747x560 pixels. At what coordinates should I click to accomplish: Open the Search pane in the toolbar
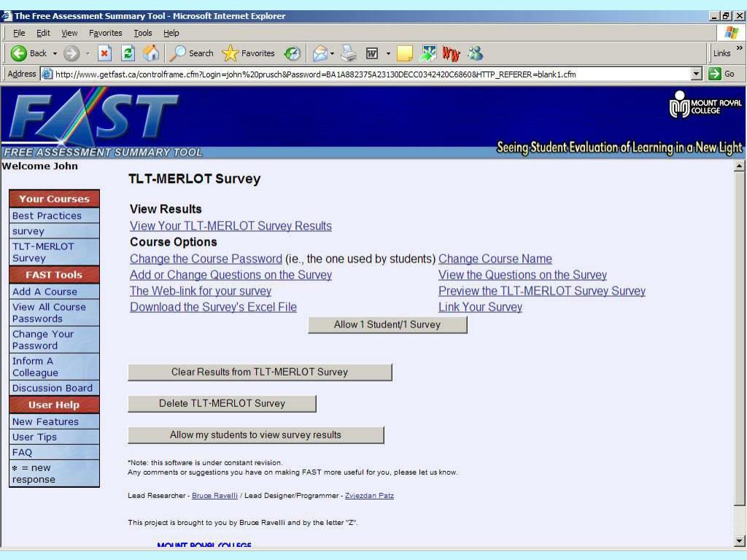click(x=191, y=53)
